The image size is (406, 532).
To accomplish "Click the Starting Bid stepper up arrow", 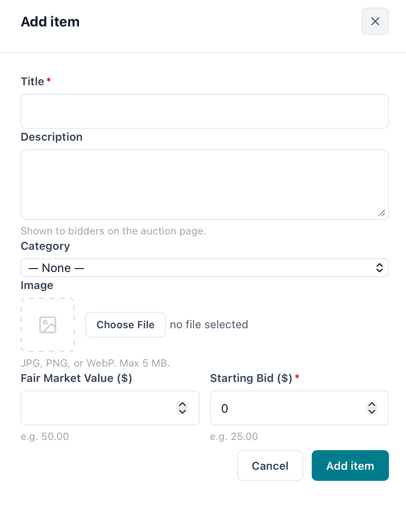I will [x=372, y=405].
